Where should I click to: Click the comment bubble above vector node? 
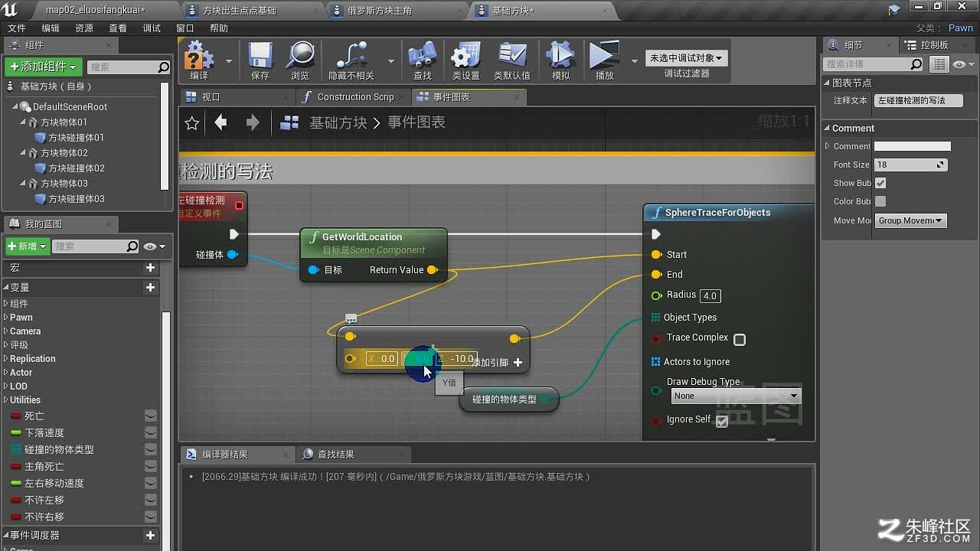351,318
